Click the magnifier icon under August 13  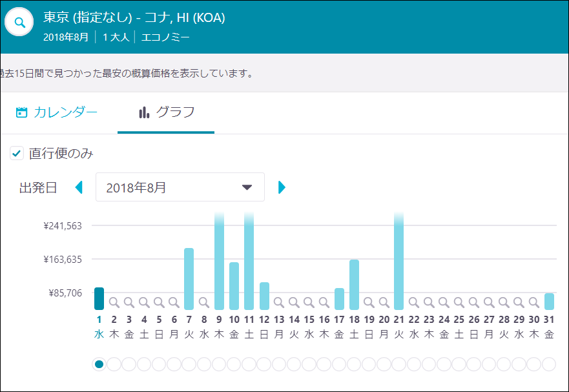278,301
